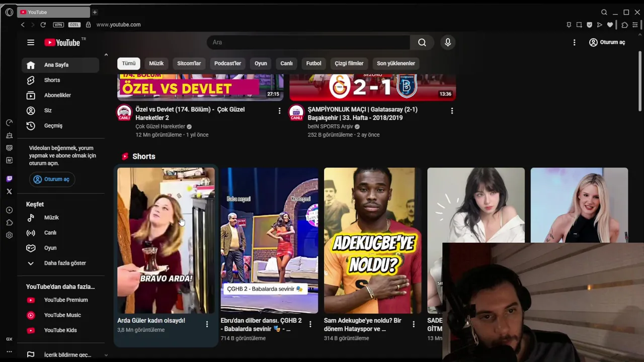Open Canlı under Keşfet
Screen dimensions: 644x362
coord(60,233)
